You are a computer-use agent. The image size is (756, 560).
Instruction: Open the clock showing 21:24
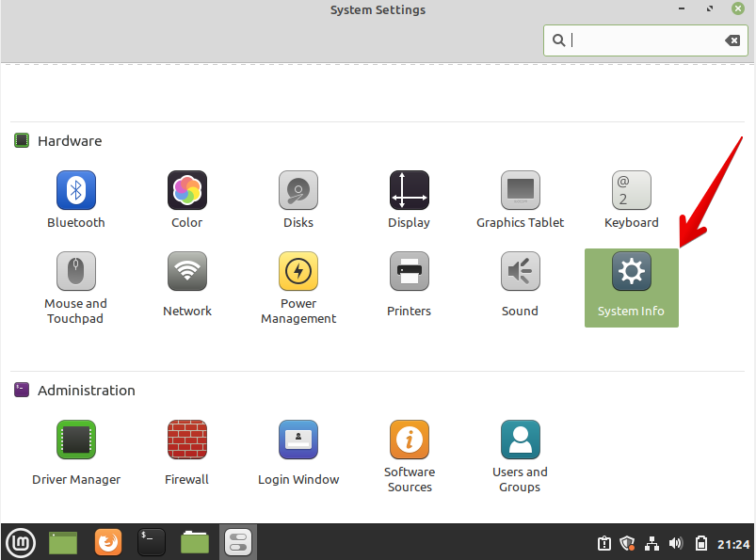click(x=733, y=545)
